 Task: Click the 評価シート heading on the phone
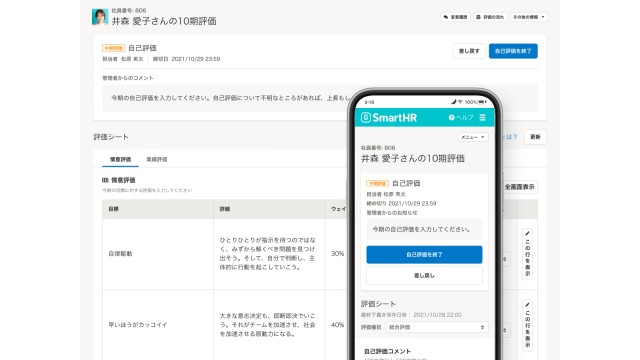[x=378, y=304]
